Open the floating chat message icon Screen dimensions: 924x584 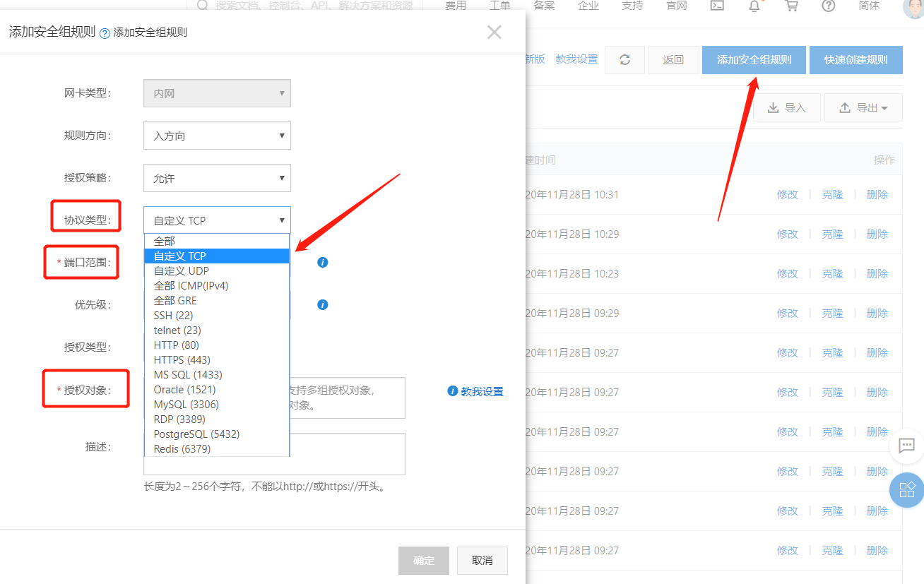tap(906, 446)
